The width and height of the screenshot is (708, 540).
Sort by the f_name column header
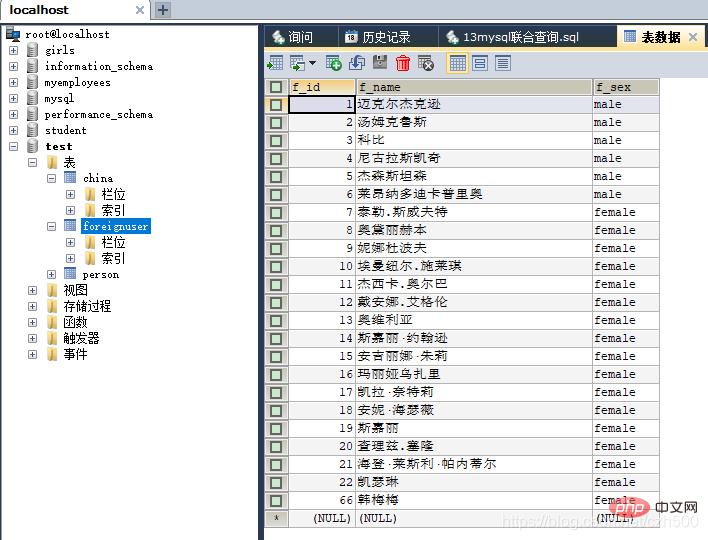pos(473,87)
